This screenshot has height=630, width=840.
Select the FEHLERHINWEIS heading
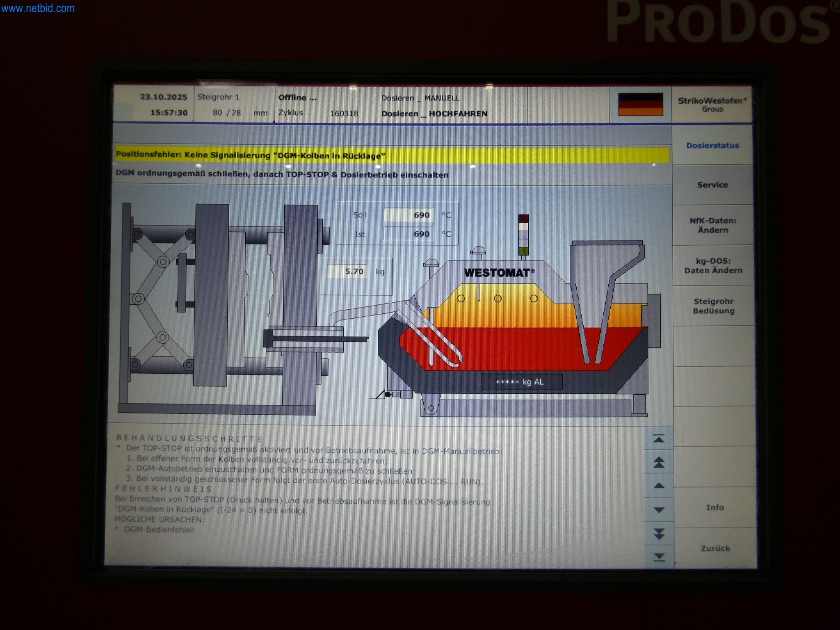point(164,489)
